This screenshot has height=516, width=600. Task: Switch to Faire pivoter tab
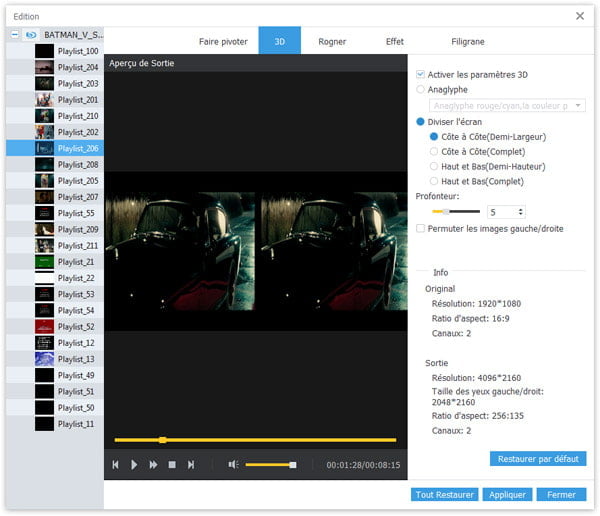pos(223,41)
